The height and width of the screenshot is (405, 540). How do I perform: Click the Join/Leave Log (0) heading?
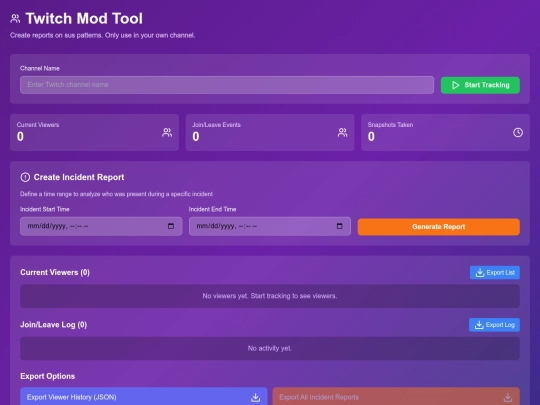tap(53, 325)
